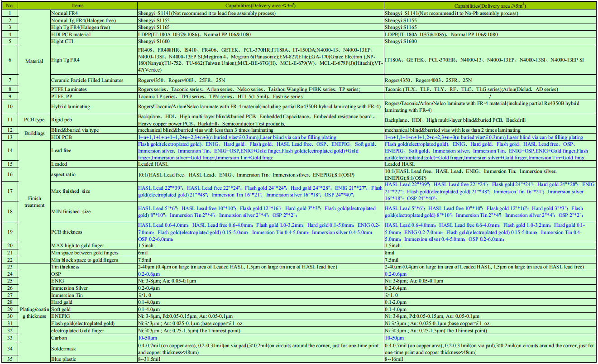Screen dimensions: 598x364
Task: Click the "PCB type" category cell
Action: point(34,120)
